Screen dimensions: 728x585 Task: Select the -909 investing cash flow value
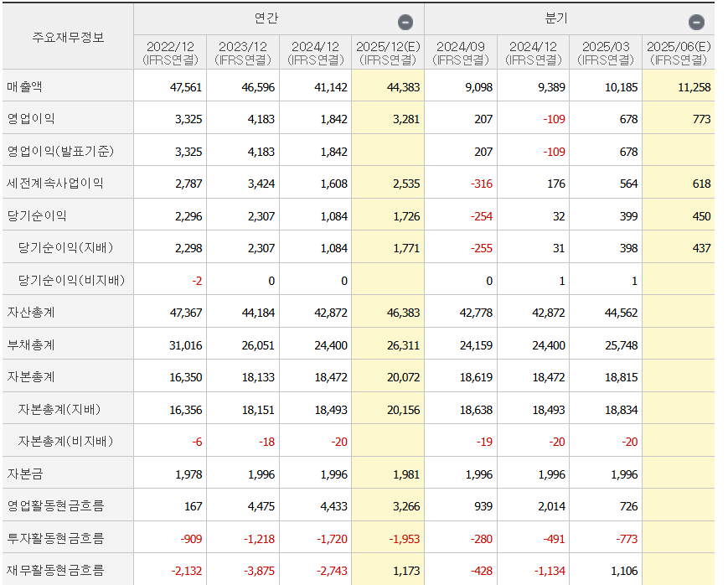point(191,540)
